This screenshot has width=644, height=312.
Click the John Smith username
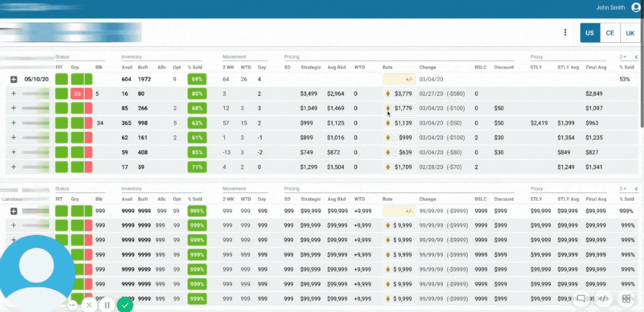pos(610,8)
